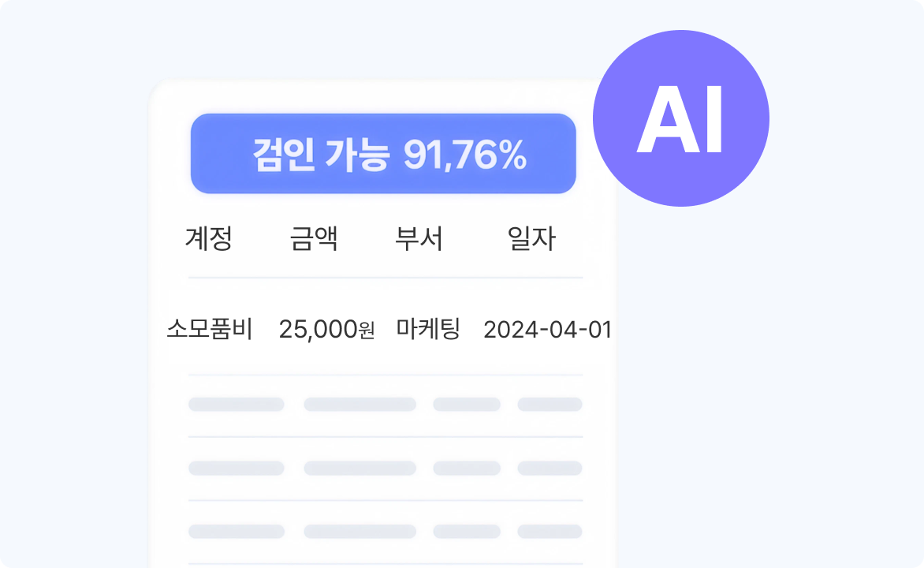
Task: Click third placeholder row's 일자 column bar
Action: 550,531
